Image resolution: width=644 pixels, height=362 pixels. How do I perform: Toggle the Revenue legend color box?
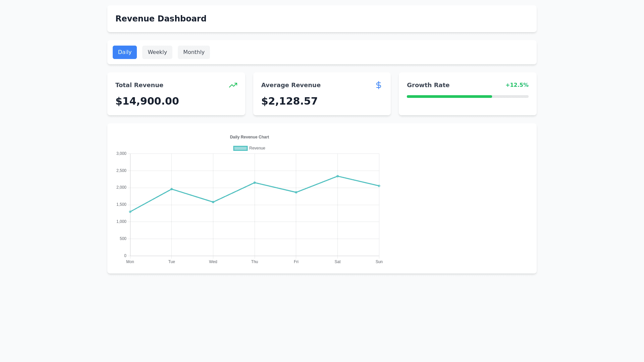pyautogui.click(x=240, y=148)
